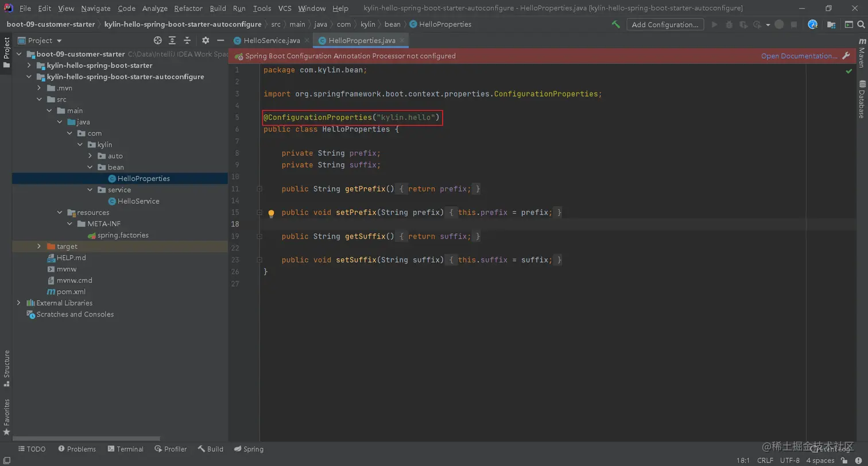Expand the auto package
The height and width of the screenshot is (466, 868).
coord(90,156)
